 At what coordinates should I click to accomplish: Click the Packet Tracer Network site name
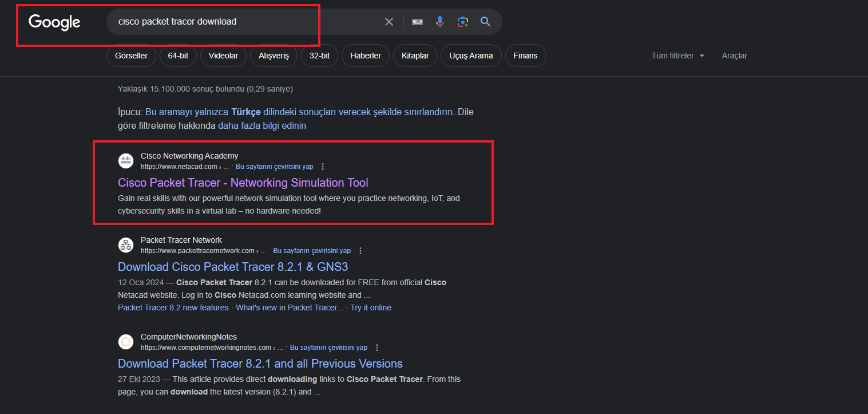(181, 240)
